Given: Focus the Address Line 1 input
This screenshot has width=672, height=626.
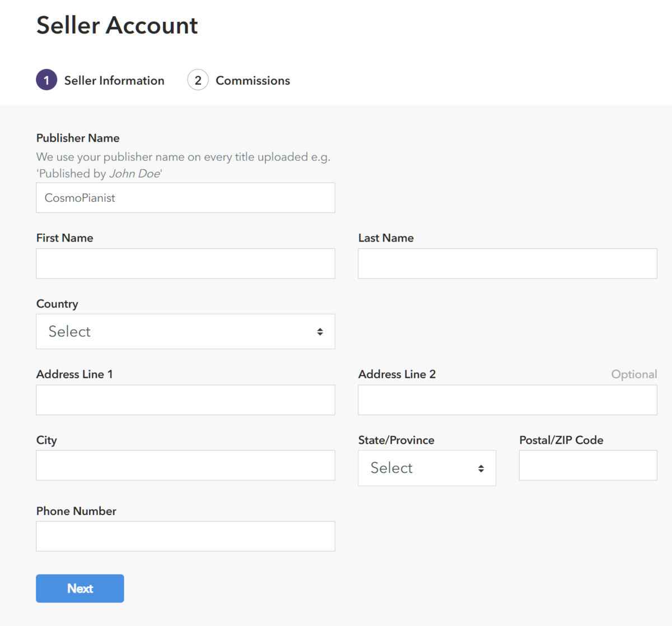Looking at the screenshot, I should pos(185,400).
